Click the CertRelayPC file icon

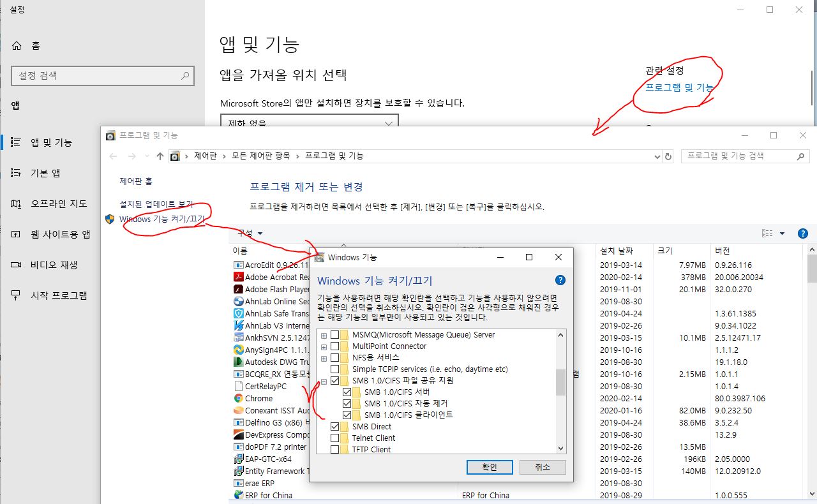239,386
